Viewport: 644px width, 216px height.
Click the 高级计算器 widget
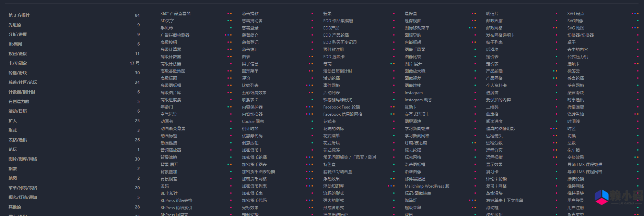[171, 50]
